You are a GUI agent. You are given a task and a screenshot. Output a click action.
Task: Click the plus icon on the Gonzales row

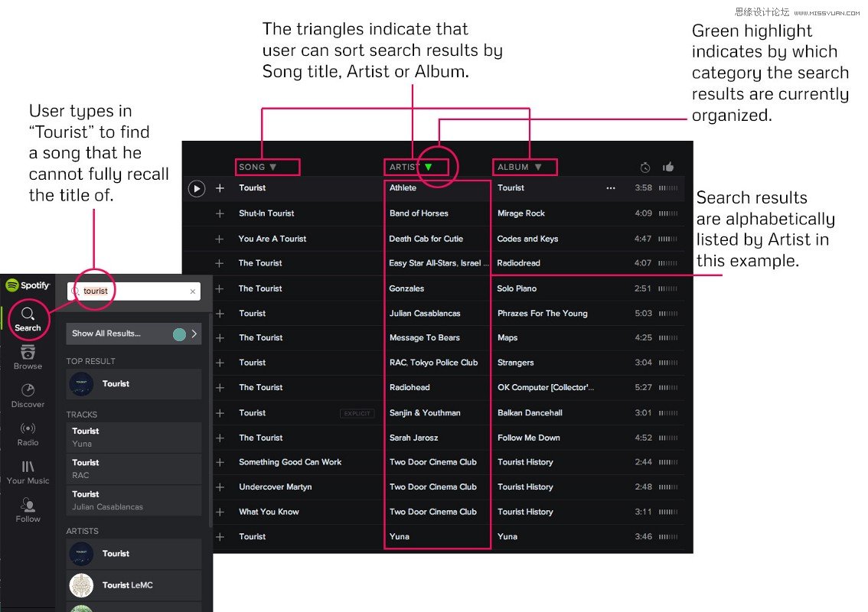[x=220, y=289]
